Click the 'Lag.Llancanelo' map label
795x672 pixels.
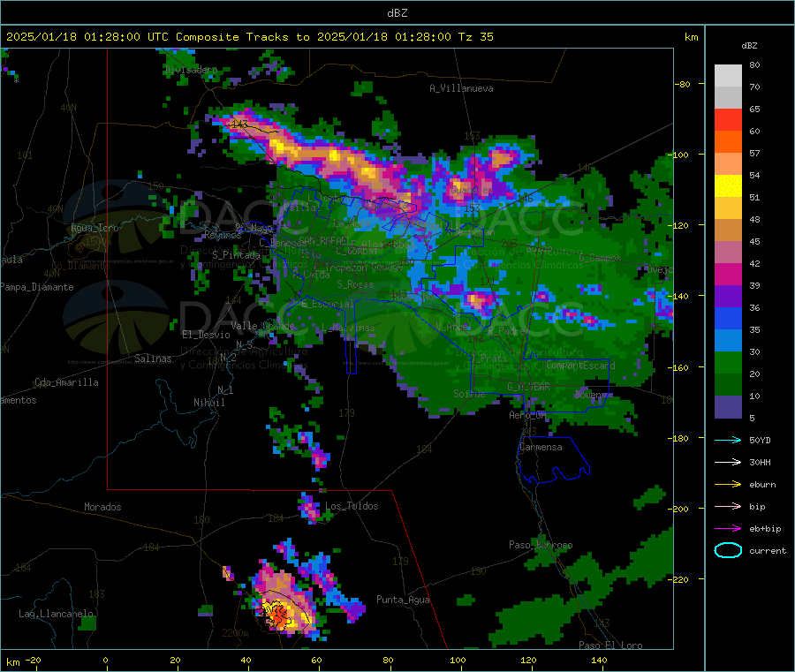[57, 614]
